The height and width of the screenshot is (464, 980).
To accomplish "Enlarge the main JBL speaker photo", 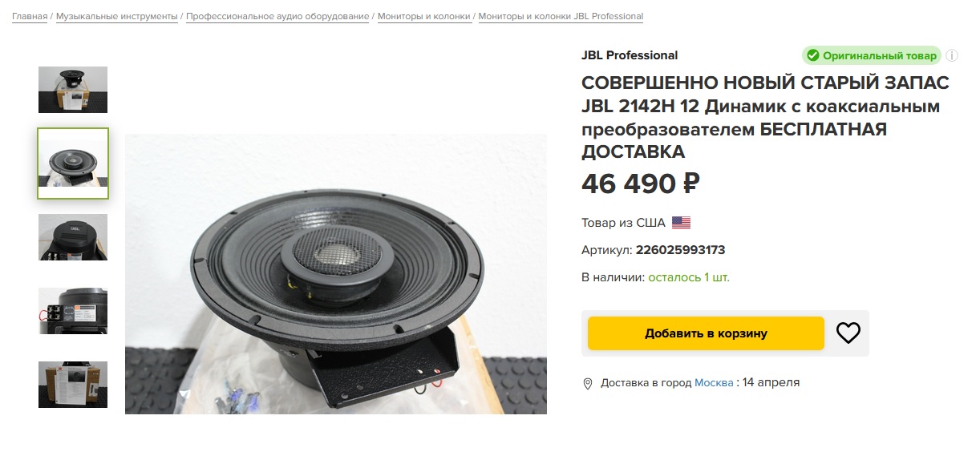I will pos(336,274).
